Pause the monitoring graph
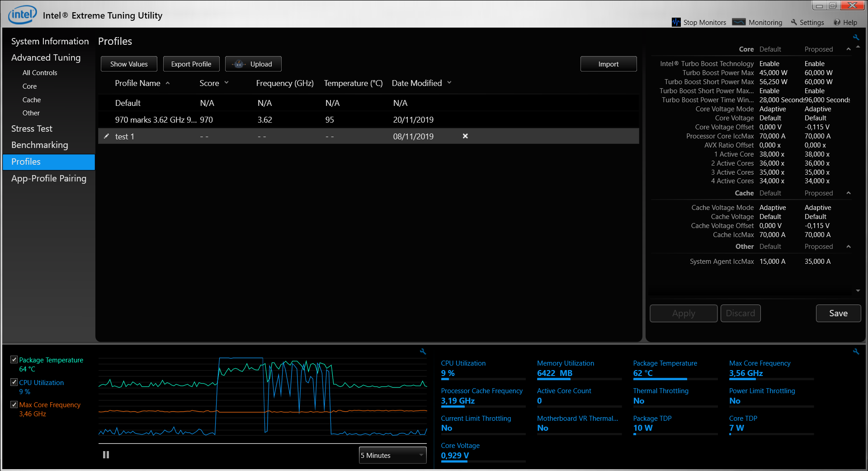The height and width of the screenshot is (471, 868). (x=106, y=455)
